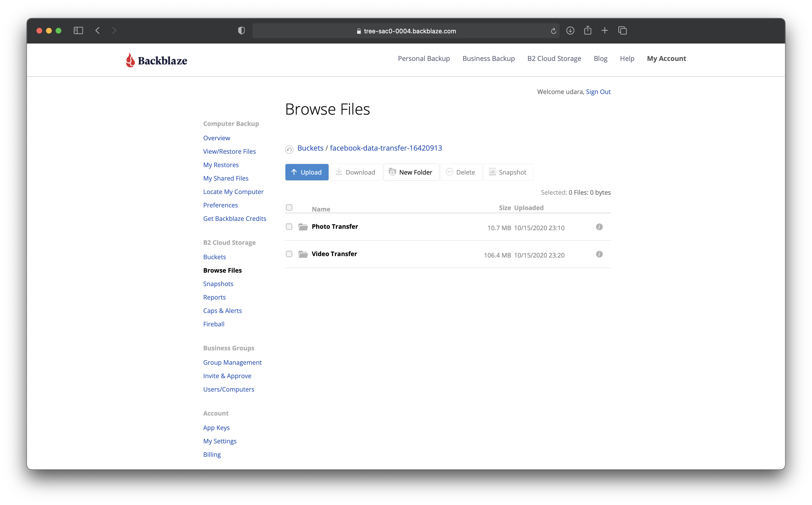
Task: Click the Upload button
Action: [x=307, y=172]
